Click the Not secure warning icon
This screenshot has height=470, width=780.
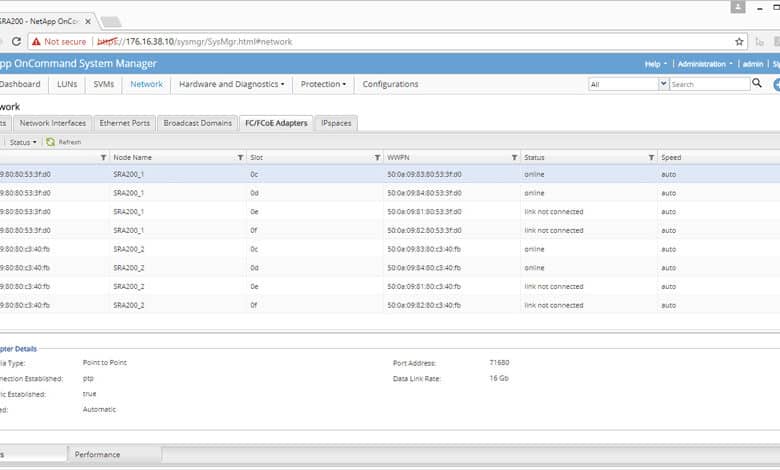pos(36,42)
